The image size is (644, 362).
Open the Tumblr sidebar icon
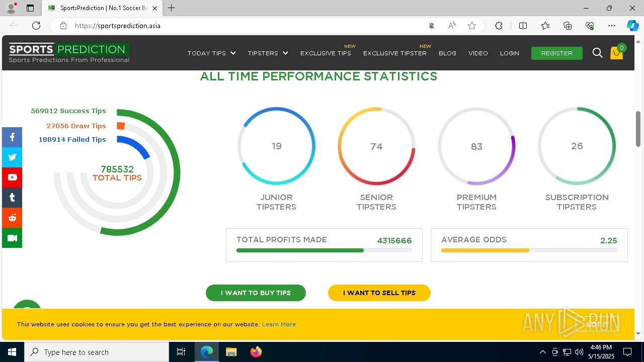tap(12, 198)
